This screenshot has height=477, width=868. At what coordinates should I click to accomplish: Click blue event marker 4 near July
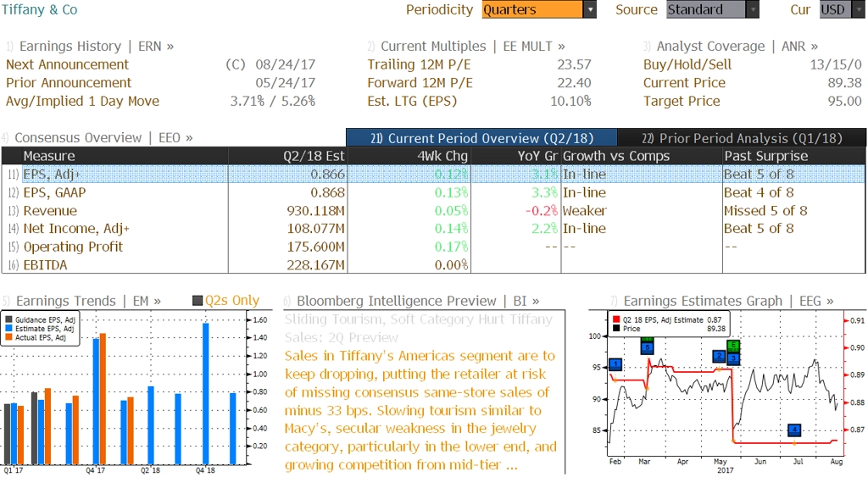pyautogui.click(x=794, y=430)
